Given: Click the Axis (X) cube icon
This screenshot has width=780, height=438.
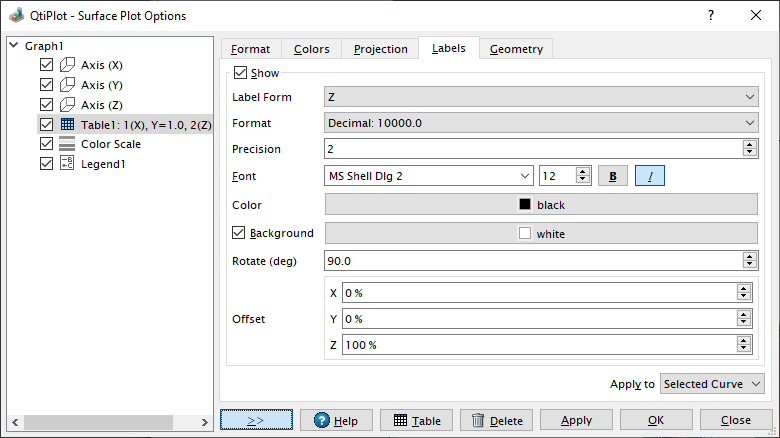Looking at the screenshot, I should point(67,65).
